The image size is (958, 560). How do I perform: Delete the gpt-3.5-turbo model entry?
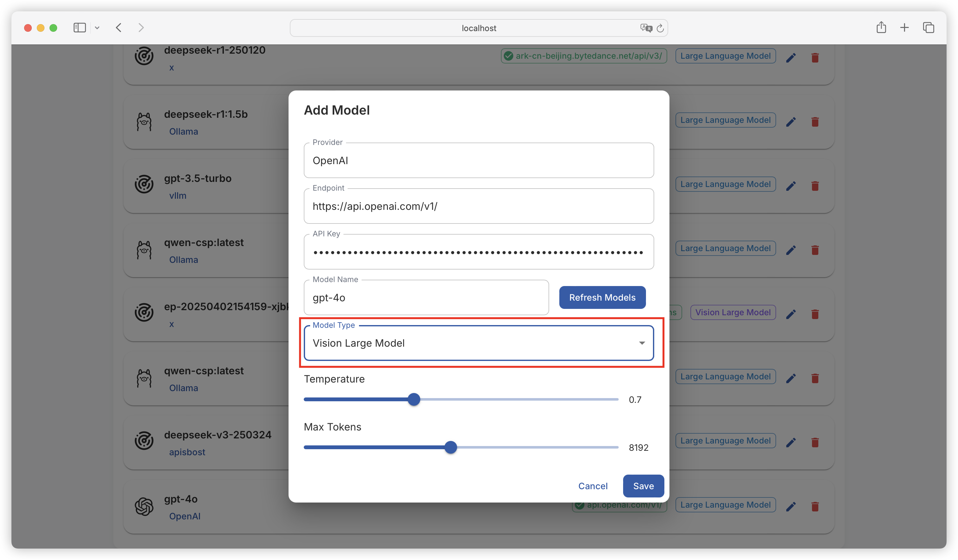815,186
